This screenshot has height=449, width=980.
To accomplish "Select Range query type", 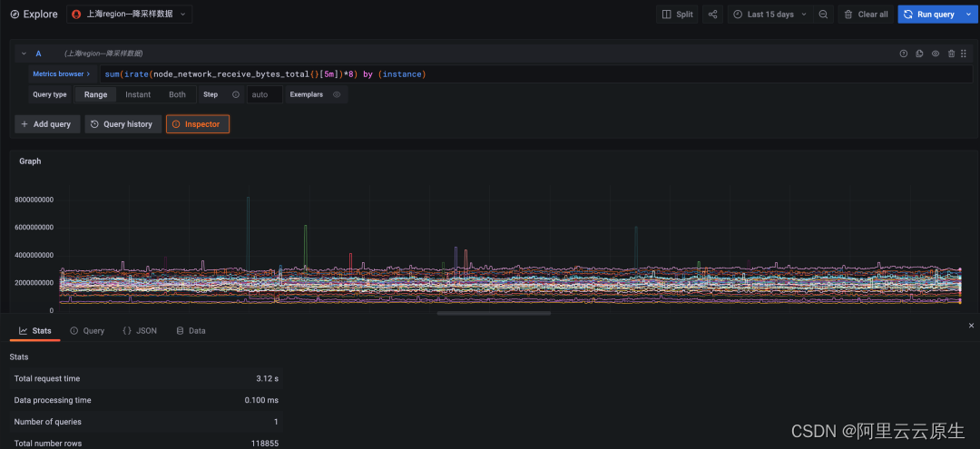I will [x=95, y=94].
